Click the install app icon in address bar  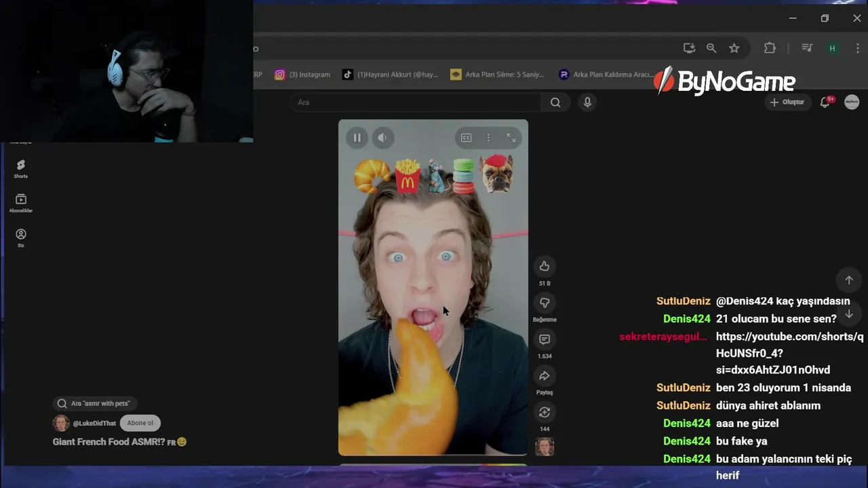(689, 48)
